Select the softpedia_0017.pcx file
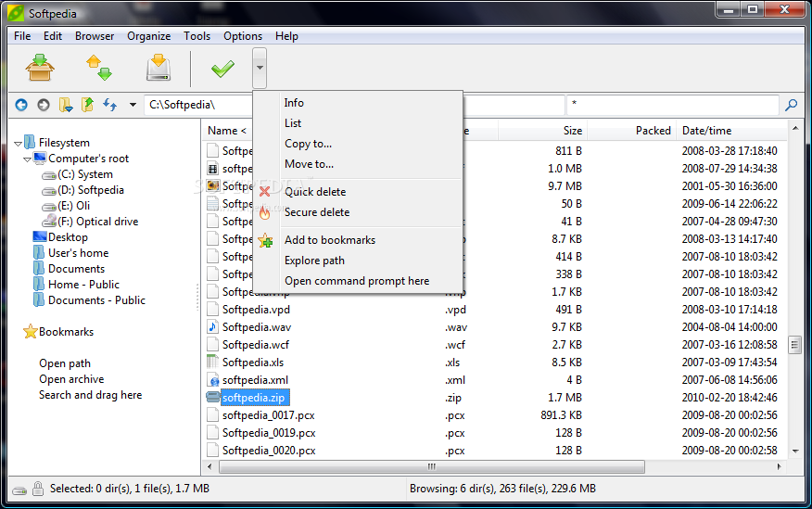 tap(268, 415)
